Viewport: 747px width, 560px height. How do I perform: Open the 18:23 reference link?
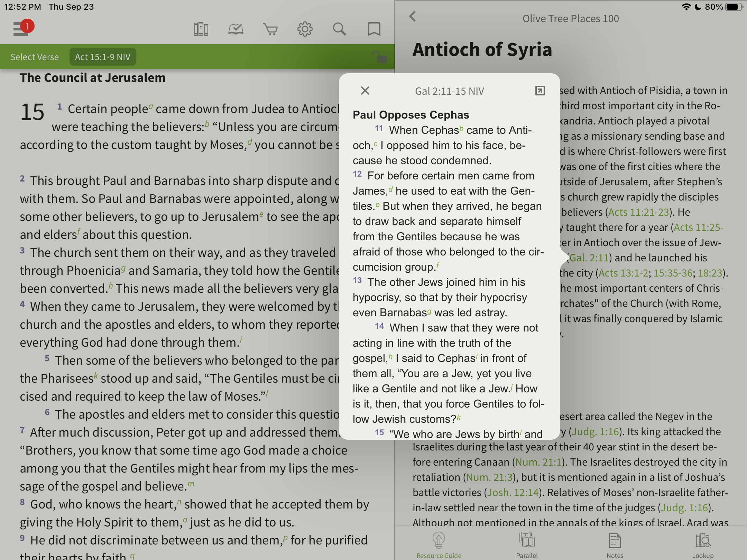[x=710, y=273]
